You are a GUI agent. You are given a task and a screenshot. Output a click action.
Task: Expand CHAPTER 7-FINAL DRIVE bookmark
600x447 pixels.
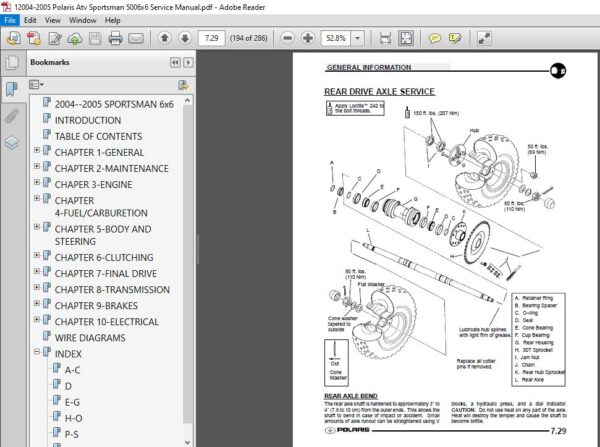tap(37, 271)
